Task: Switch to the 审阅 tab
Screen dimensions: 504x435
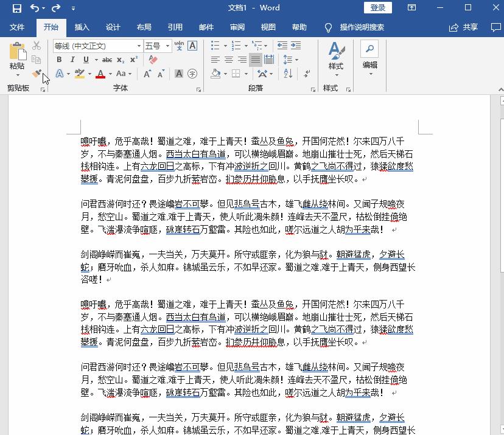Action: [x=237, y=27]
